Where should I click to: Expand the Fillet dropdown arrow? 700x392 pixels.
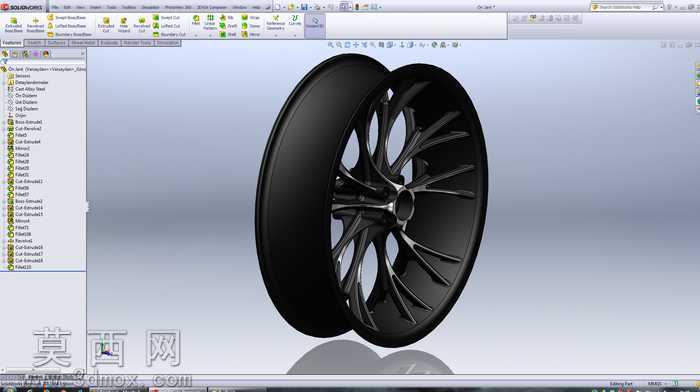click(x=196, y=35)
